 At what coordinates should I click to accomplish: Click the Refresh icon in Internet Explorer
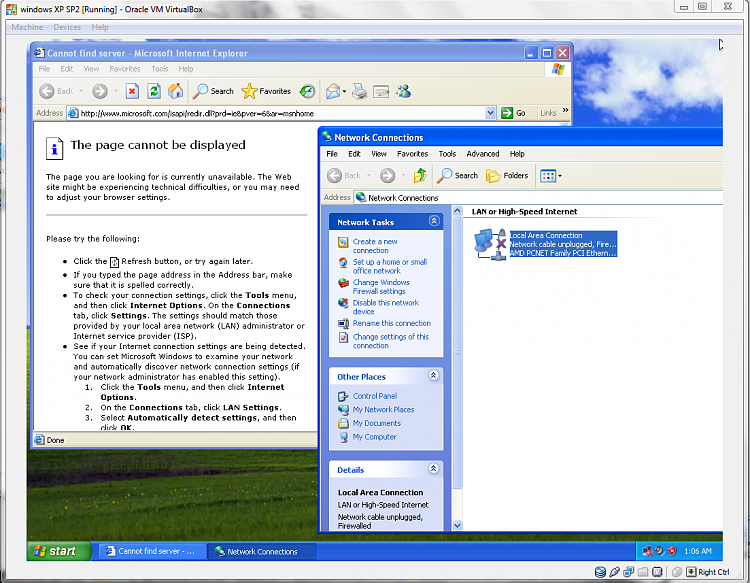[x=154, y=91]
